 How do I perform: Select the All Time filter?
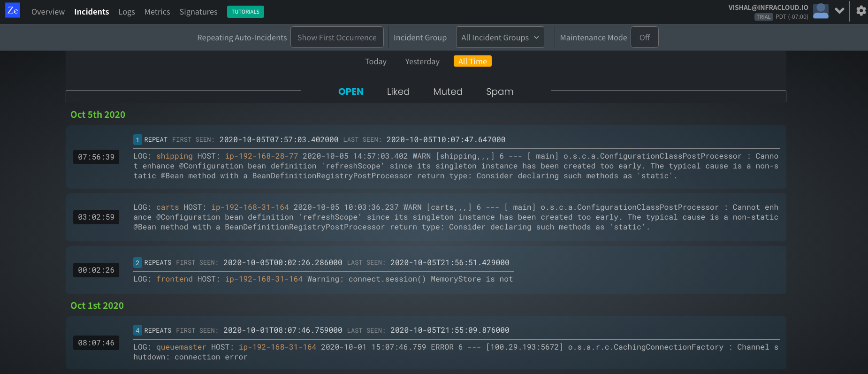coord(472,61)
